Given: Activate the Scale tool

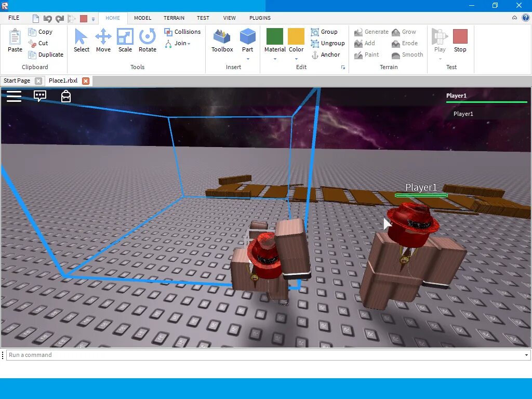Looking at the screenshot, I should pyautogui.click(x=125, y=41).
